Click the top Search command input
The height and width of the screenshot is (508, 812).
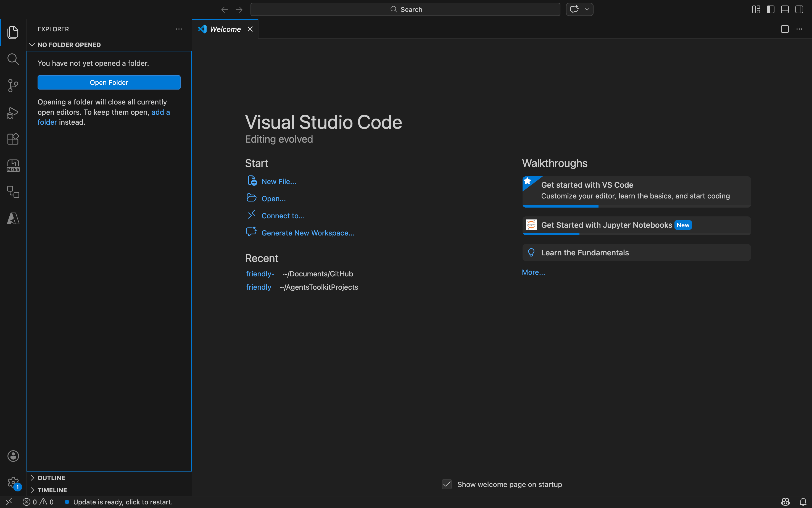click(405, 9)
